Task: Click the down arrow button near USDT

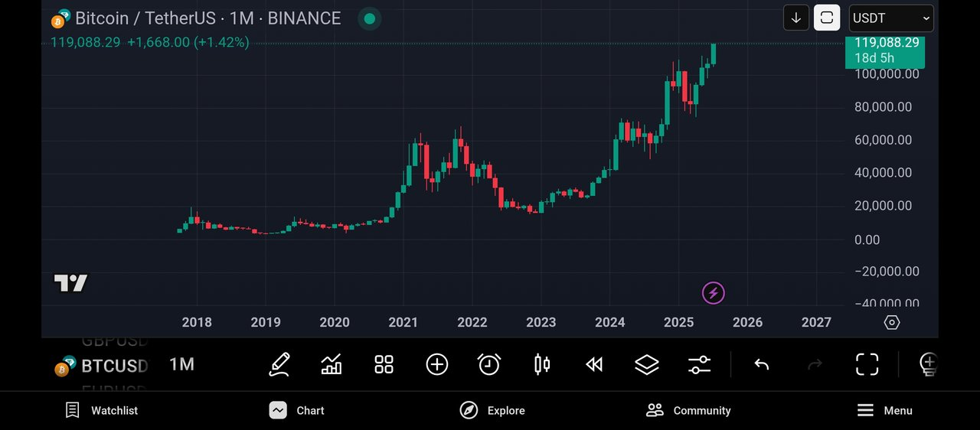Action: click(796, 18)
